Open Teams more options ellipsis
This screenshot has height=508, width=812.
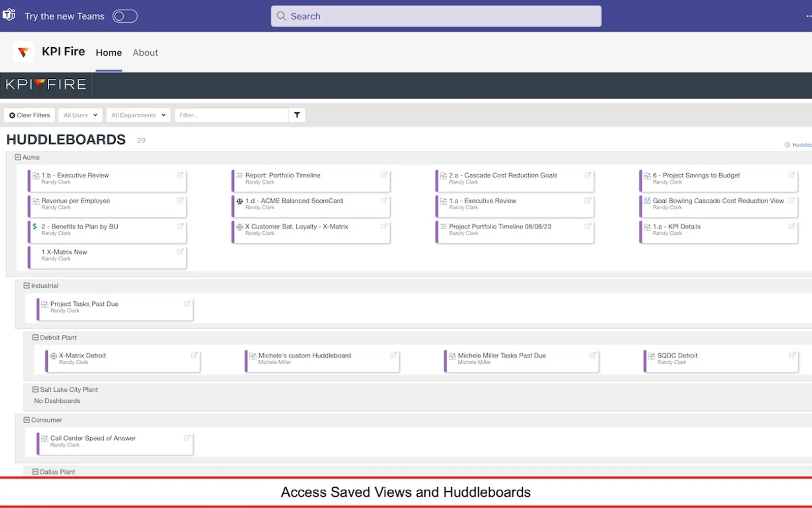point(808,16)
